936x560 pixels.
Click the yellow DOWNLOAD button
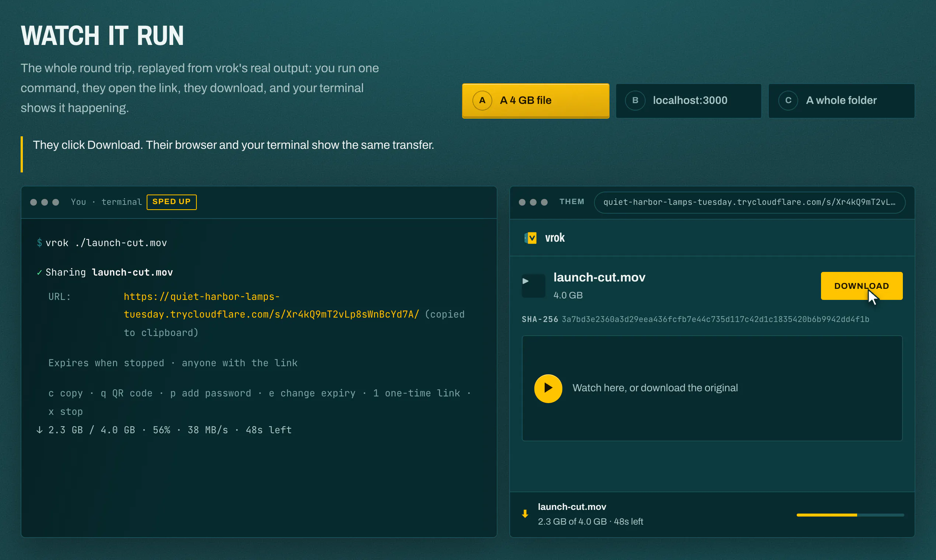pyautogui.click(x=861, y=286)
